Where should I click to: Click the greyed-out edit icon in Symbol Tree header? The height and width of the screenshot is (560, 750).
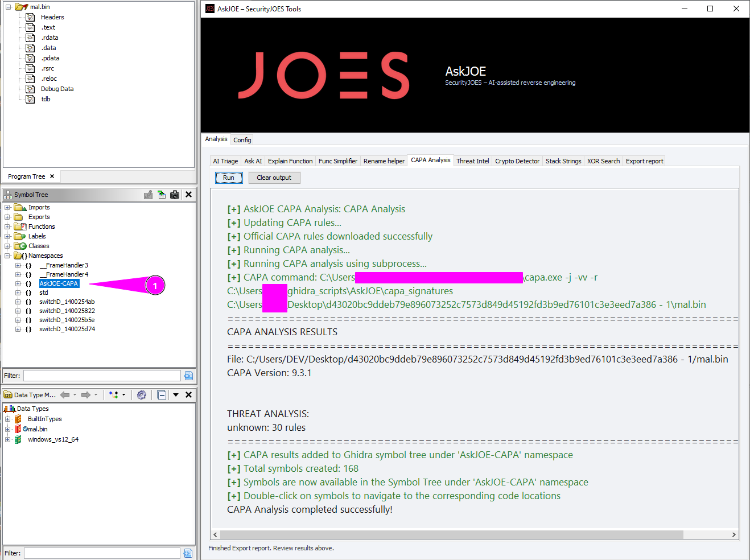[149, 195]
